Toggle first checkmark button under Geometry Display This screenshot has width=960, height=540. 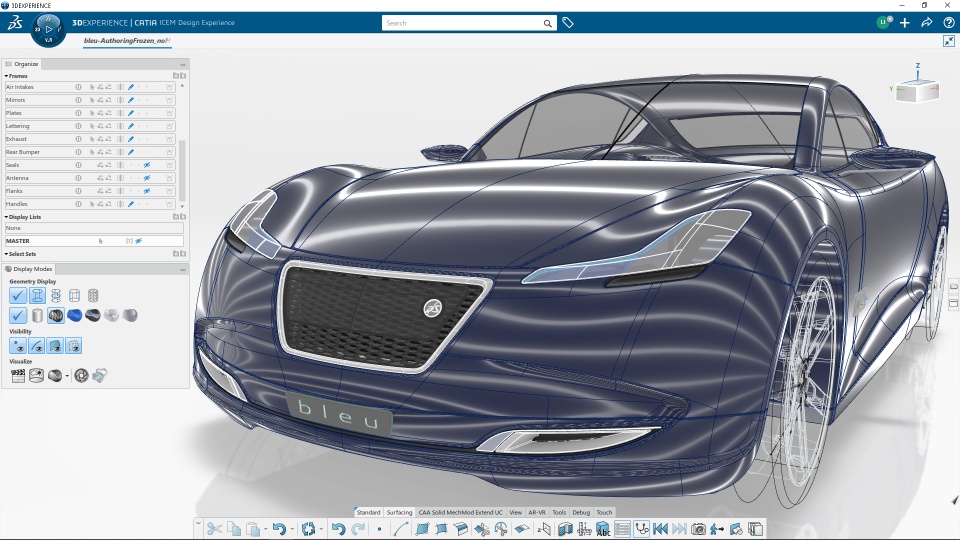coord(18,295)
